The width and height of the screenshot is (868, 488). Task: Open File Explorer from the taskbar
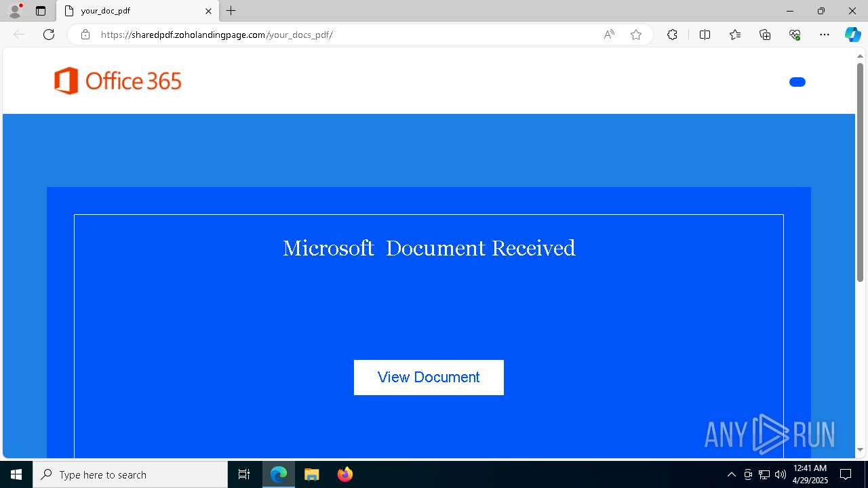(x=312, y=474)
